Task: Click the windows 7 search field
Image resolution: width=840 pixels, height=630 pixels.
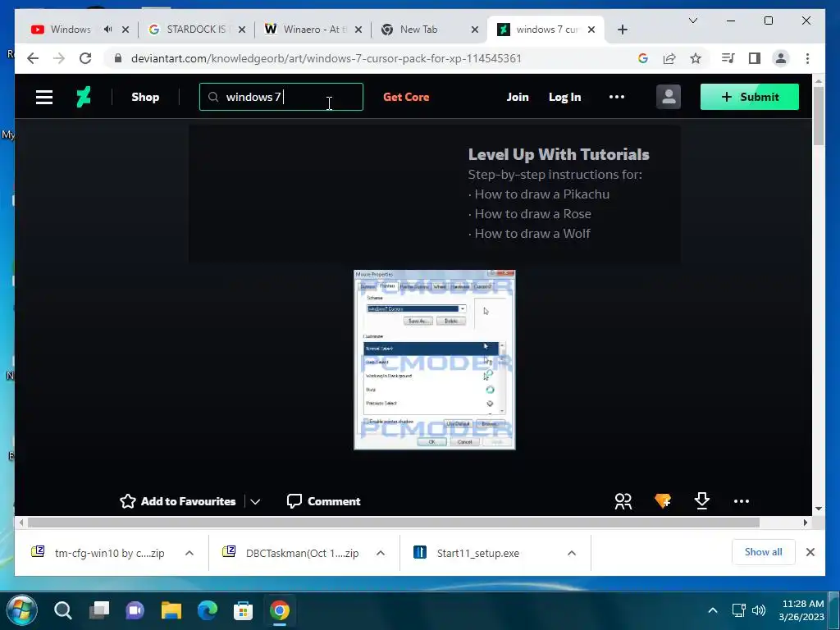Action: (281, 97)
